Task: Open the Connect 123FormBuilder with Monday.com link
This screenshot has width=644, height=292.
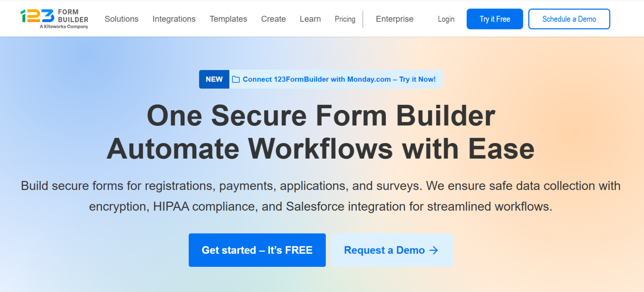Action: [x=339, y=79]
